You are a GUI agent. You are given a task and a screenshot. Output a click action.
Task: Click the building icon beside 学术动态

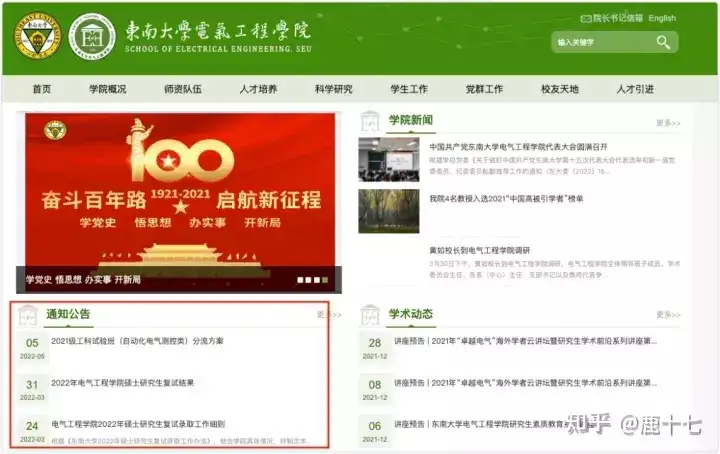pyautogui.click(x=370, y=315)
